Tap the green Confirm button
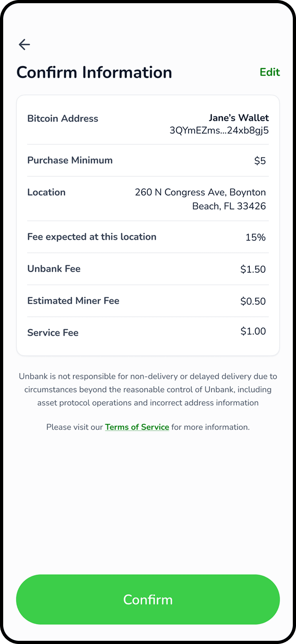Image resolution: width=296 pixels, height=644 pixels. pos(148,599)
